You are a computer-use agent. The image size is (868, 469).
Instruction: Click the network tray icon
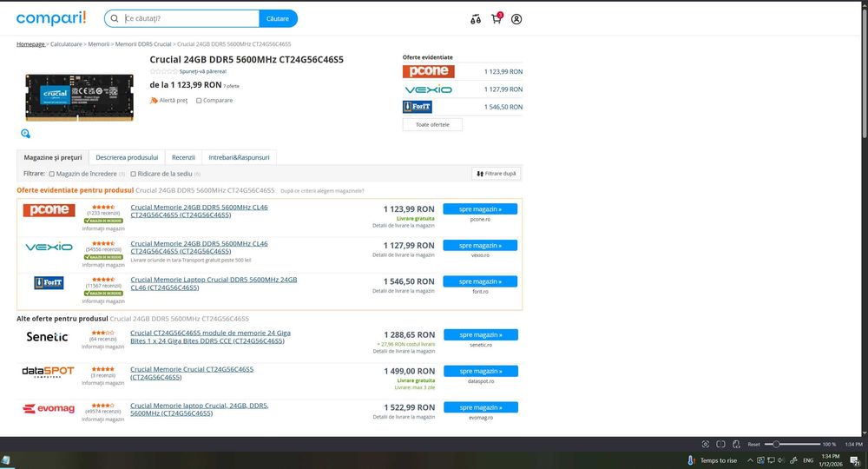(771, 460)
